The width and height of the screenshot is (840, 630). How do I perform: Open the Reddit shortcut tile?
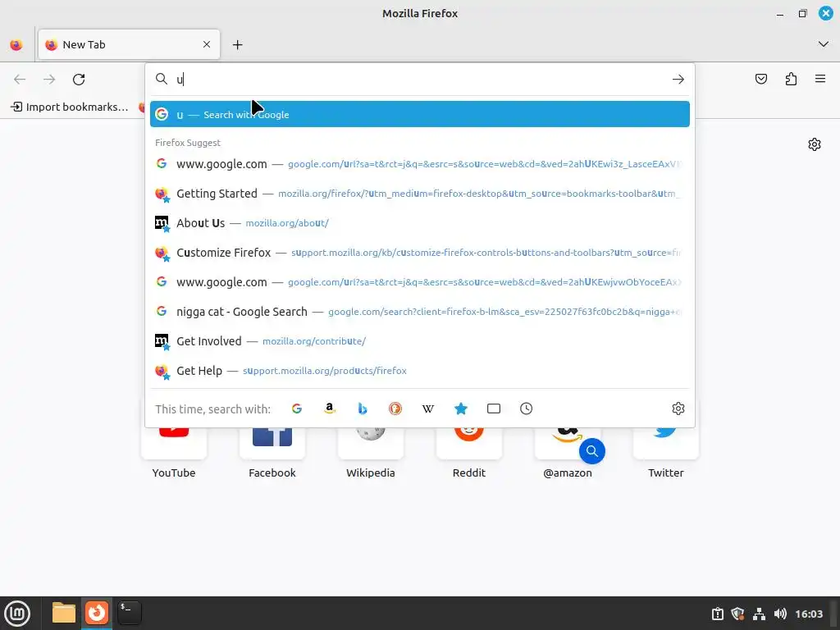tap(469, 453)
